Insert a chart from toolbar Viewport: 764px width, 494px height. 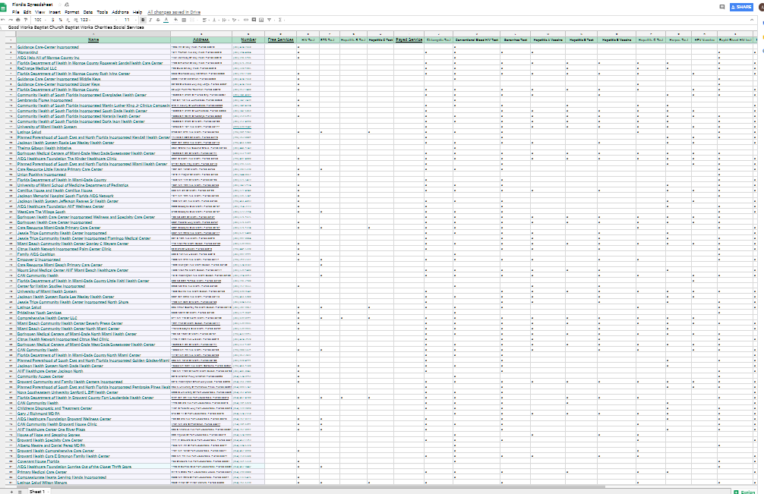click(x=262, y=20)
